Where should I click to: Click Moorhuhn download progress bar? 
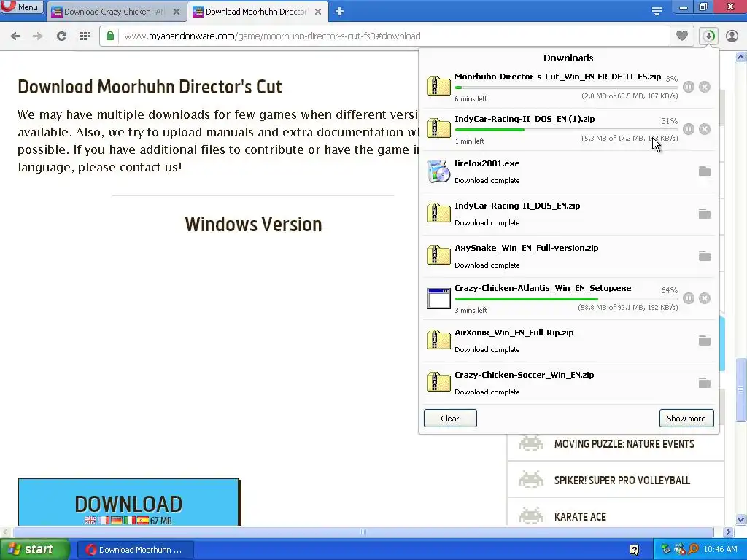pos(566,87)
